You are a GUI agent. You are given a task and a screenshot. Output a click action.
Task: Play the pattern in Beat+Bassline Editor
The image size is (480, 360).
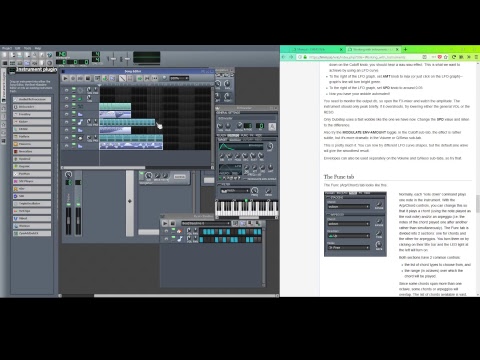(x=165, y=223)
